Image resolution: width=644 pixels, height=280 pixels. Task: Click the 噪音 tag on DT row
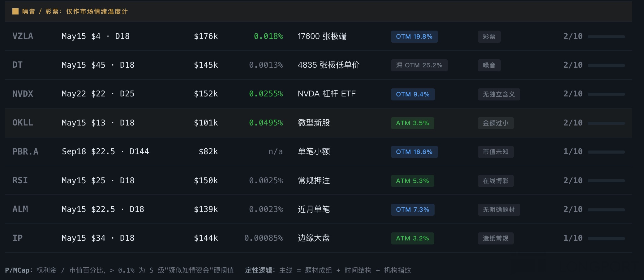tap(489, 65)
